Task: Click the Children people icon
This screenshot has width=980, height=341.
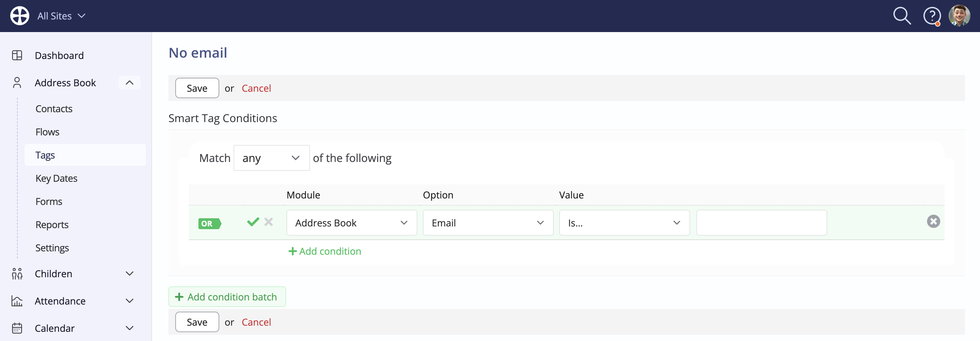Action: pos(17,273)
